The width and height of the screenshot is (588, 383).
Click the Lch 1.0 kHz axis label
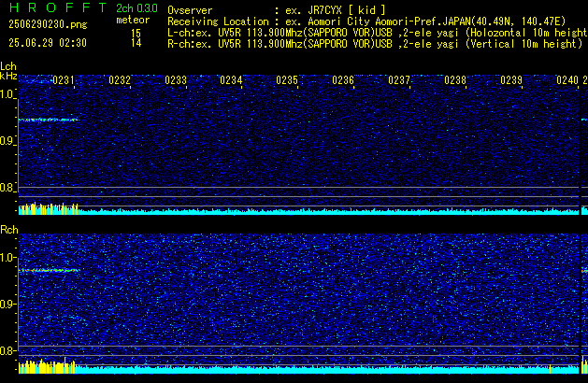(7, 94)
